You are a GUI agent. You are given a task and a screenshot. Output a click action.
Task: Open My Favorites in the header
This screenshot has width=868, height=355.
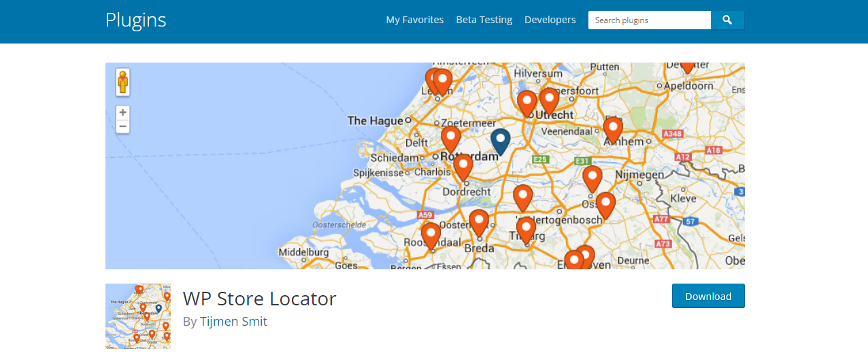tap(415, 20)
